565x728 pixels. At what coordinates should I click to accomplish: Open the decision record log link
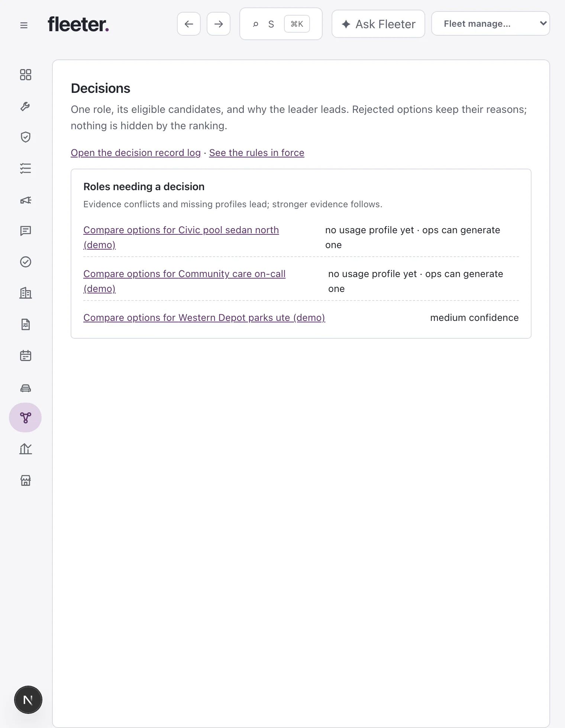pos(136,153)
